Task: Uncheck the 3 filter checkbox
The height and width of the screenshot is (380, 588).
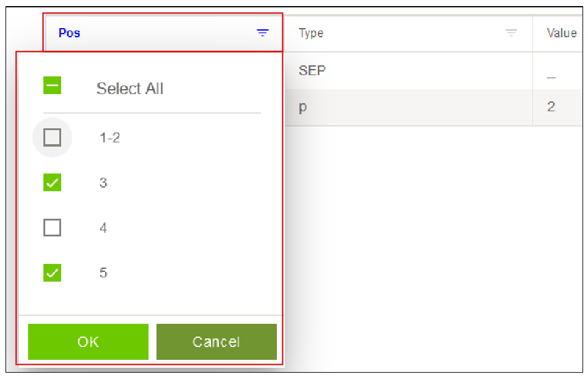Action: click(52, 183)
